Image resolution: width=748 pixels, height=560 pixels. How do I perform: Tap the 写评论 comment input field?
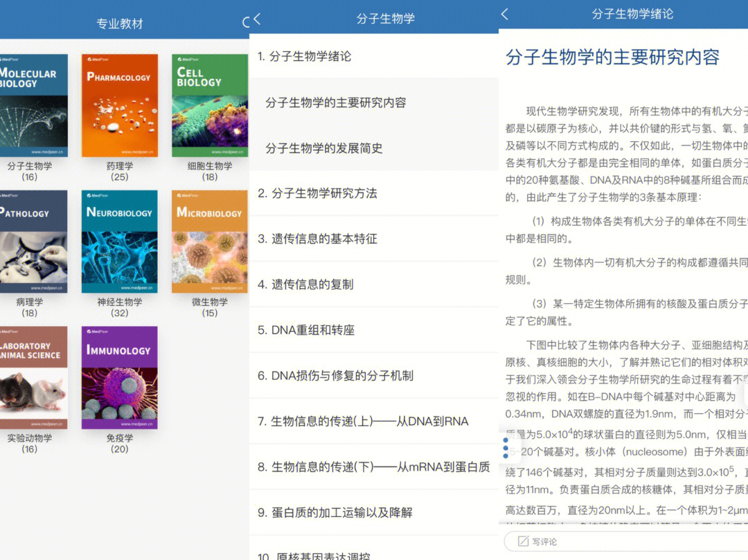pos(623,541)
